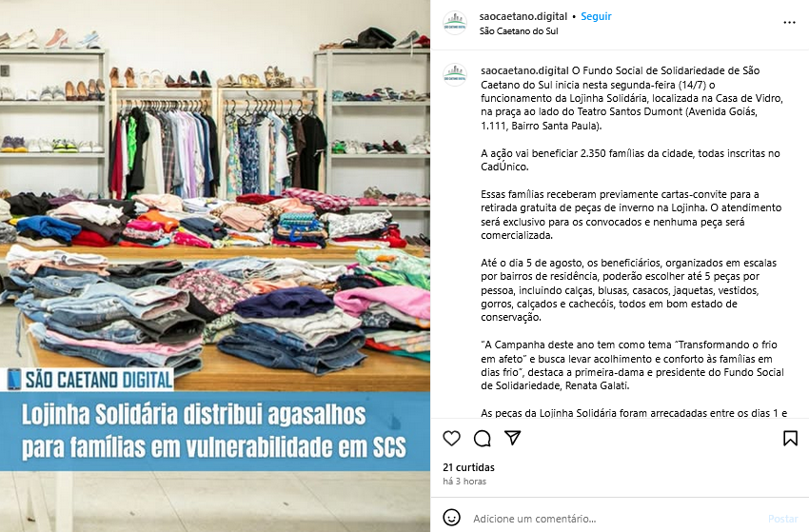Click the caption avatar next to the post text
The image size is (809, 532).
[455, 75]
